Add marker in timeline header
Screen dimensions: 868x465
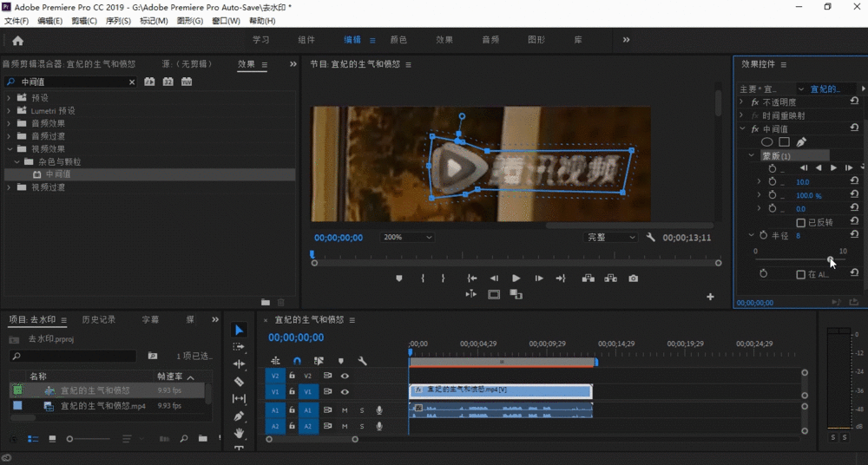[x=341, y=361]
